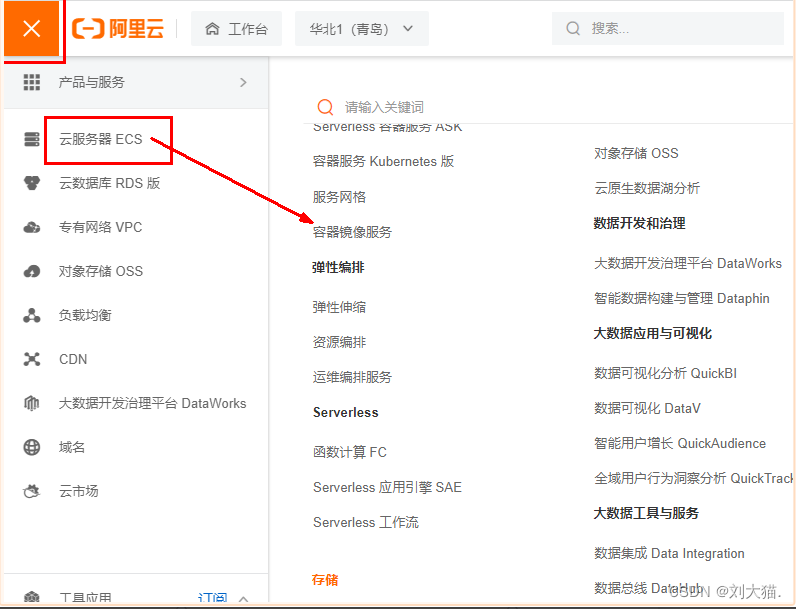This screenshot has height=609, width=796.
Task: Open 数据可视化分析 QuickBI
Action: coord(665,374)
